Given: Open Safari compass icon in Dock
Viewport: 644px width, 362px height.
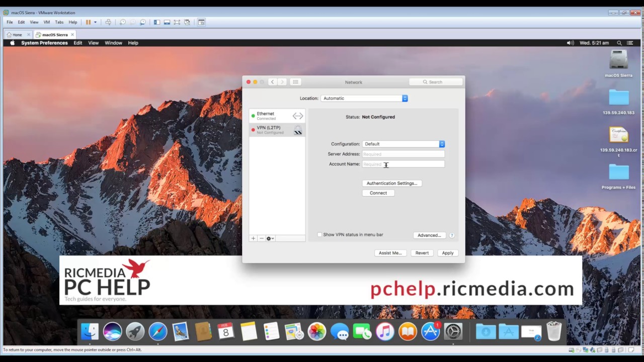Looking at the screenshot, I should [x=157, y=332].
